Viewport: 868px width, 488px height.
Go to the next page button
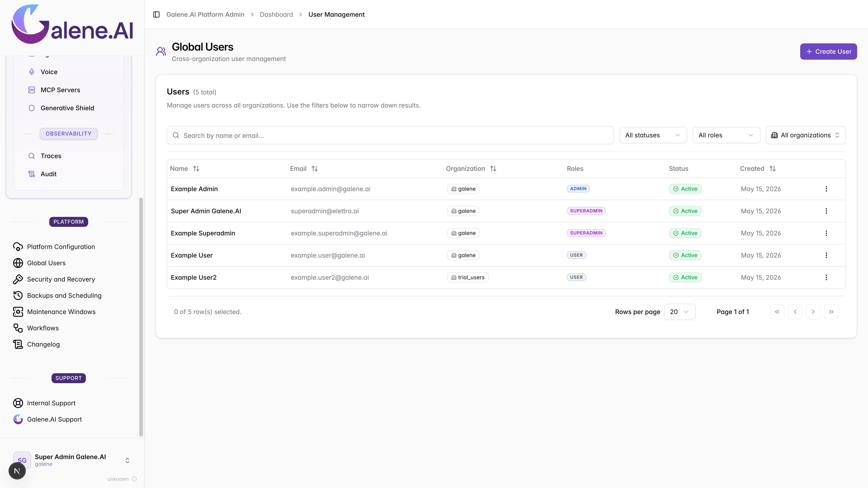813,312
